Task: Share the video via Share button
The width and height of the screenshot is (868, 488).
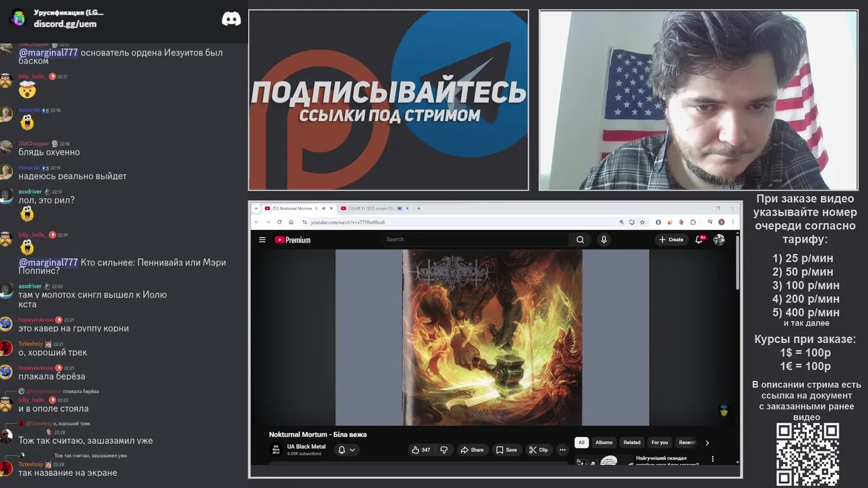Action: [472, 449]
